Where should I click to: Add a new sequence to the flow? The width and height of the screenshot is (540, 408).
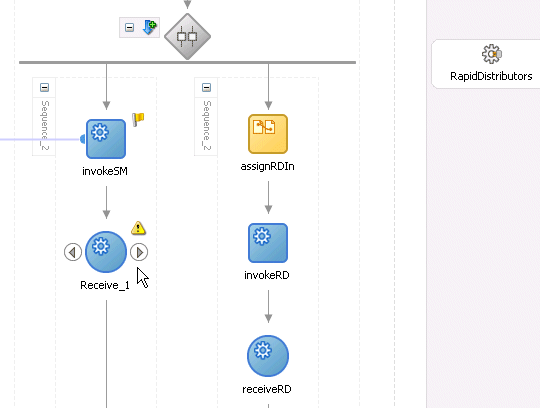149,28
